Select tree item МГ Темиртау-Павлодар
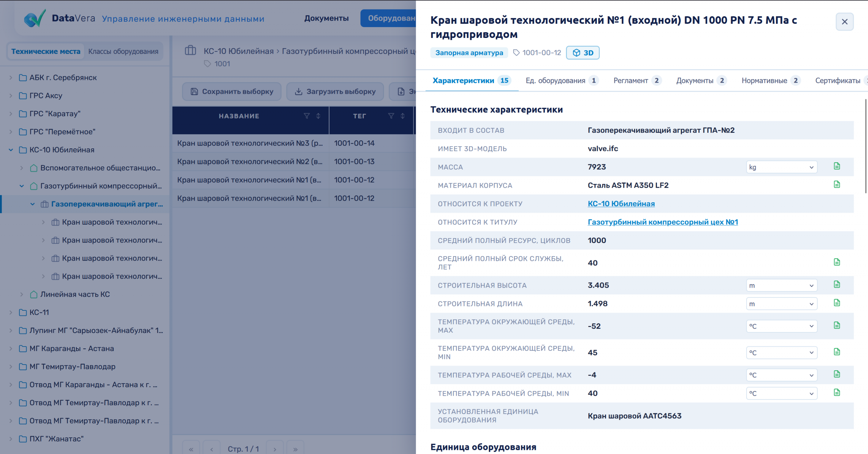 [x=72, y=367]
